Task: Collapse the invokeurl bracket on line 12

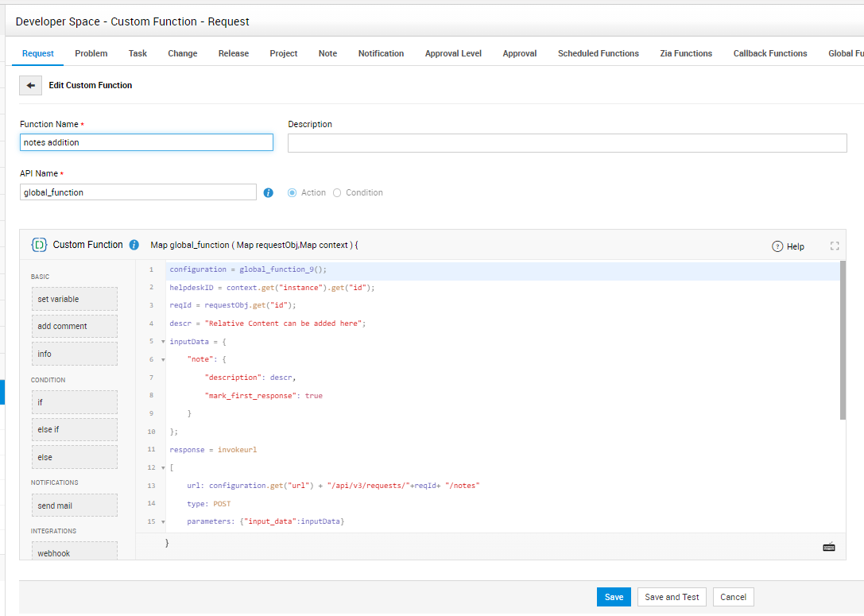Action: (163, 468)
